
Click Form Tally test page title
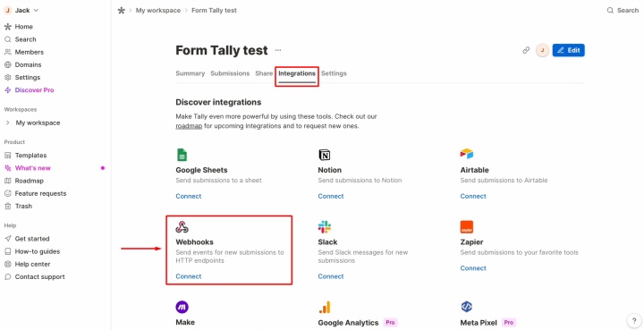click(222, 50)
